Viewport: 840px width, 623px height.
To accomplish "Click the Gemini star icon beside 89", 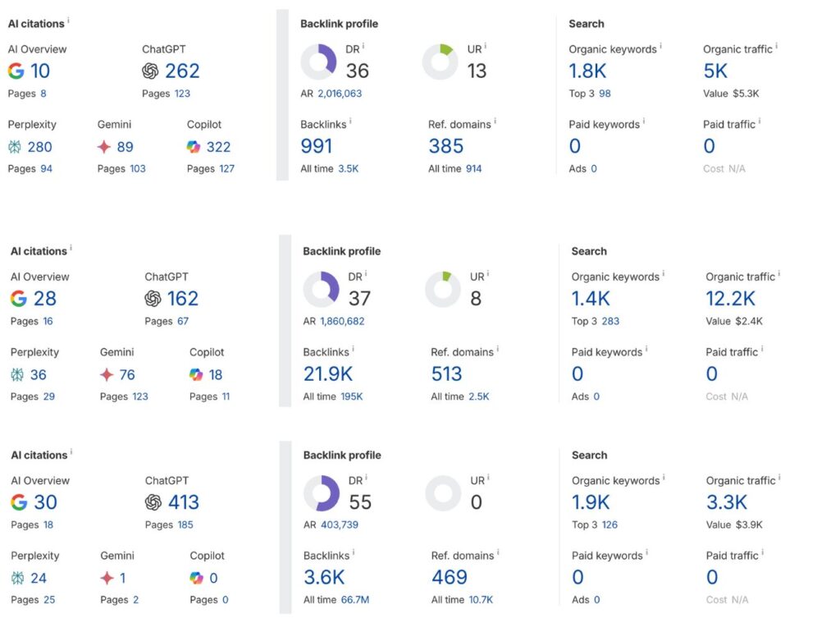I will 104,147.
